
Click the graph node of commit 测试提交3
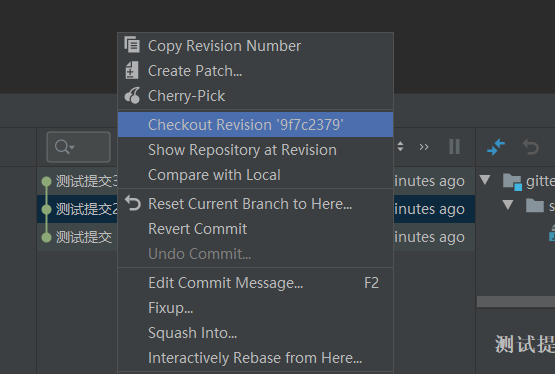(x=46, y=182)
